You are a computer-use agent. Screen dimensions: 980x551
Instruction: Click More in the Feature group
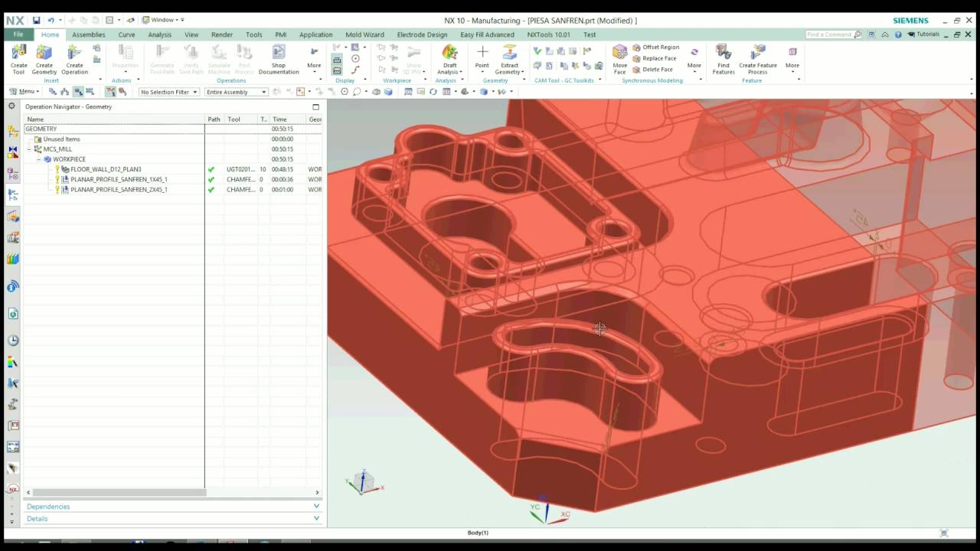point(792,59)
